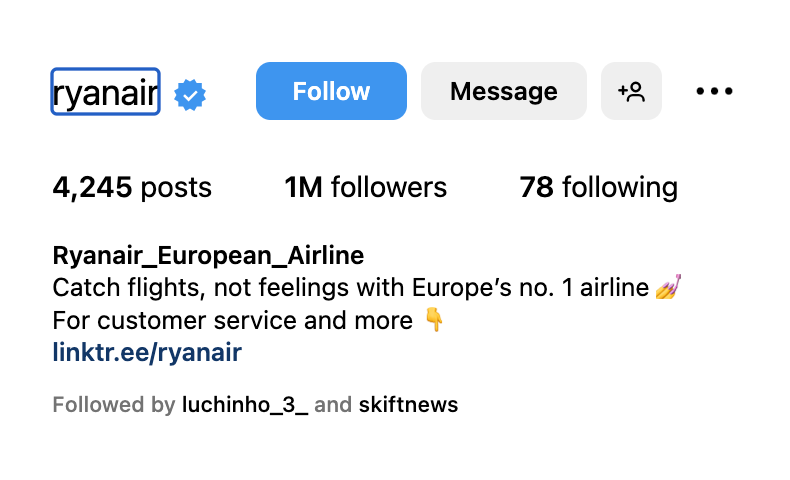Screen dimensions: 790x480
Task: Show the 4,245 posts
Action: 132,187
